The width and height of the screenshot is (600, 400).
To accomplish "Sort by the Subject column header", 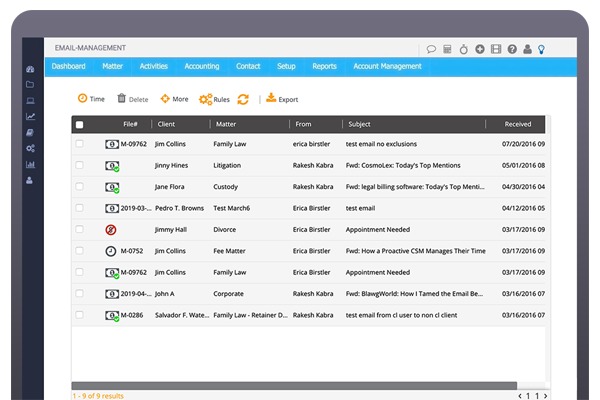I will tap(359, 124).
